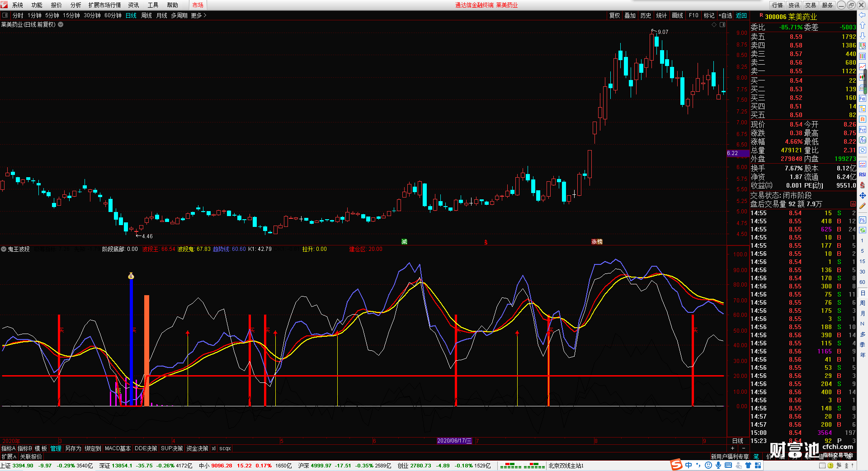Click the page up arrow icon
868x471 pixels.
[862, 25]
